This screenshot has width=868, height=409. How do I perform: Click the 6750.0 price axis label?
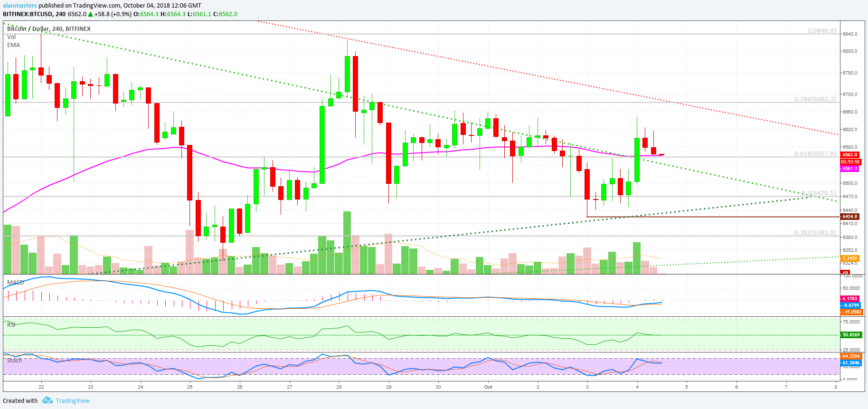(850, 73)
